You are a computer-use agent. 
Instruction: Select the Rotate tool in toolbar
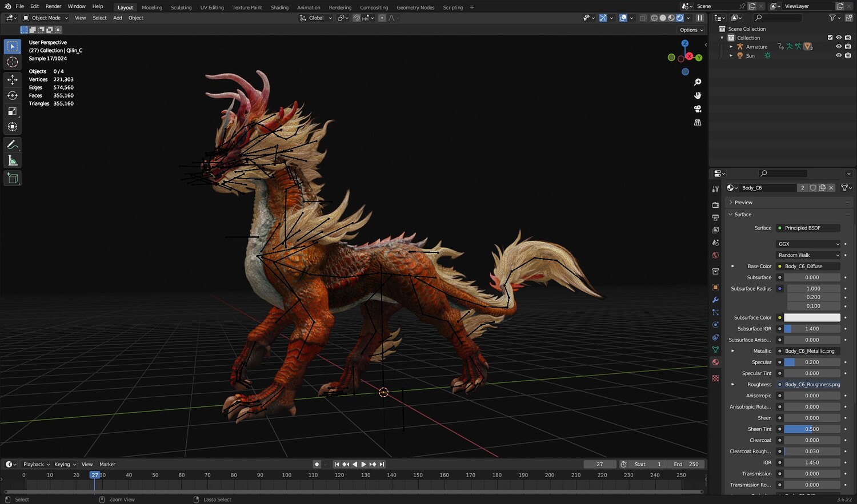(13, 95)
